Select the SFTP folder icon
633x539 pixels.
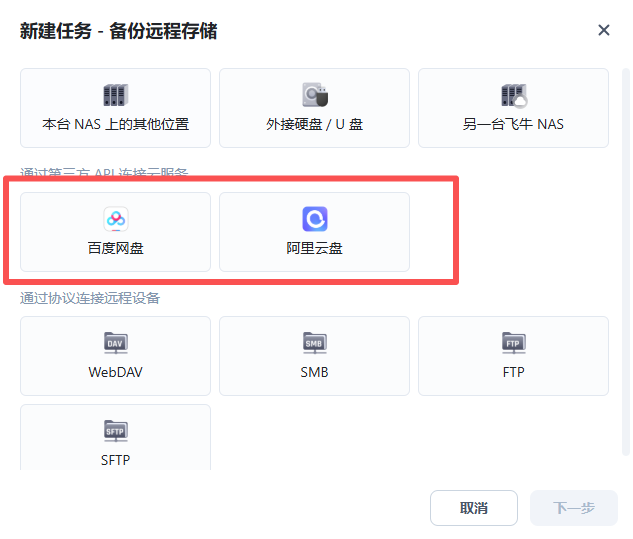click(115, 431)
